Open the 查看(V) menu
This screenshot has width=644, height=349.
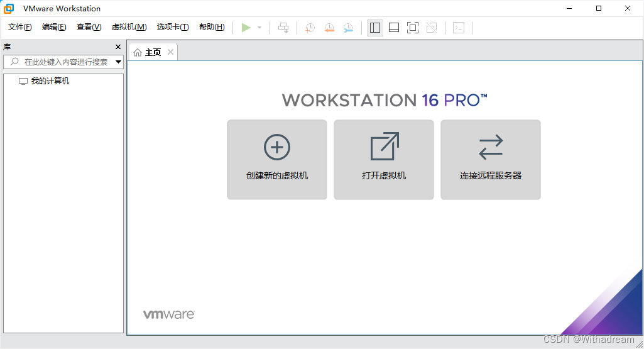click(x=89, y=27)
